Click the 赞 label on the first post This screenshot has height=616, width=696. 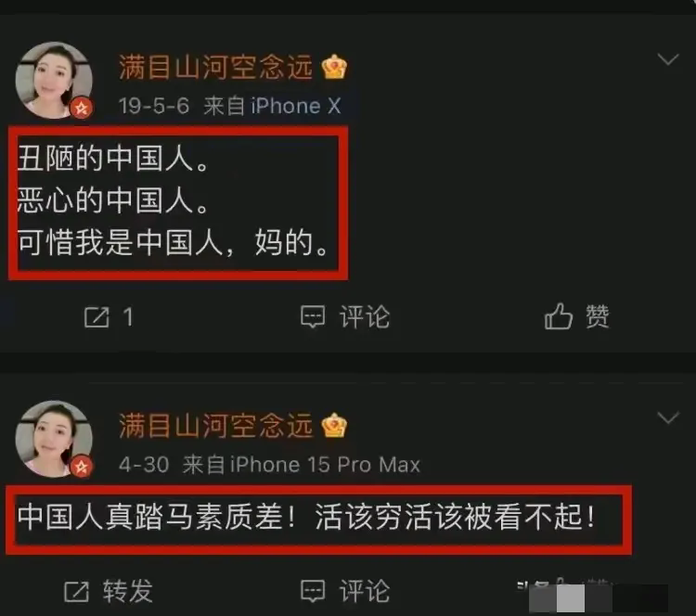coord(598,316)
